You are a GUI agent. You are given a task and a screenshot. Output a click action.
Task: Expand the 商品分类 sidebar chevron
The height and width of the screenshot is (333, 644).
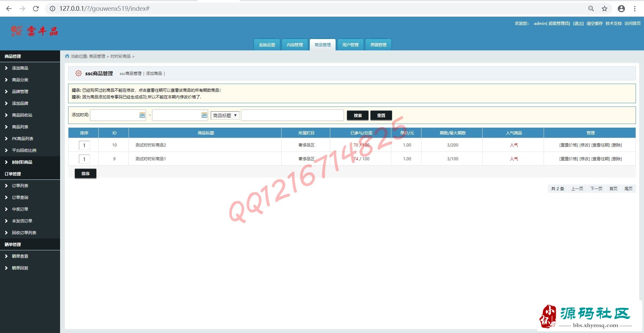[6, 80]
